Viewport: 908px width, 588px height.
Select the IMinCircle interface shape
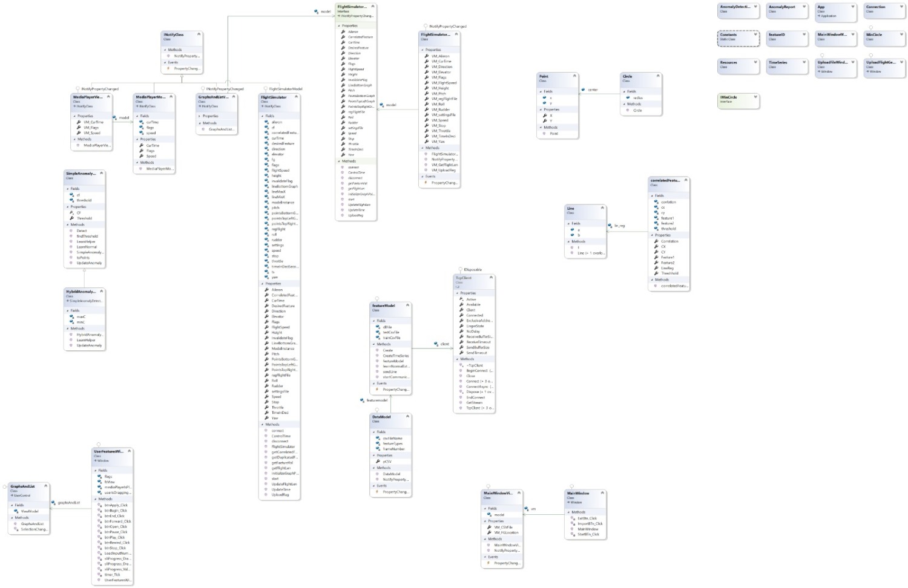click(734, 99)
